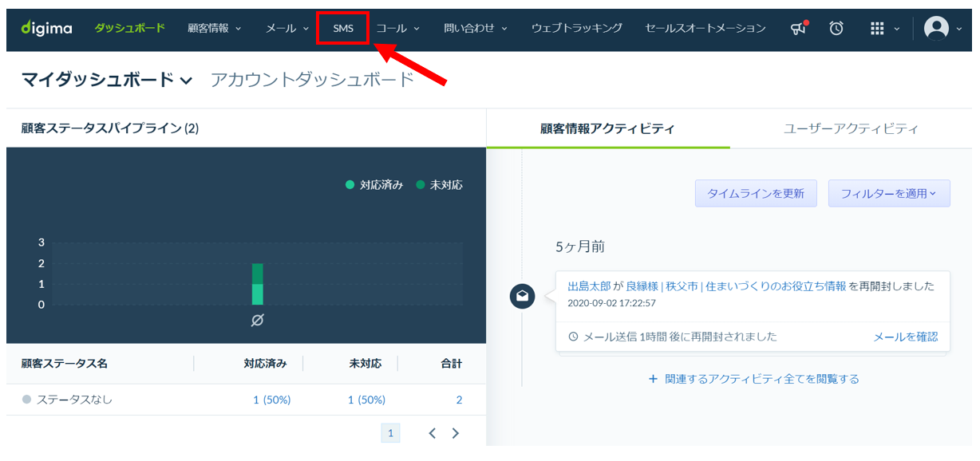Open the apps grid icon
Image resolution: width=980 pixels, height=461 pixels.
(877, 28)
